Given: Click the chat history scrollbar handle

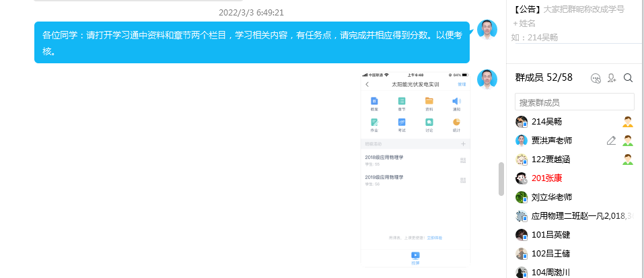Looking at the screenshot, I should click(x=501, y=179).
